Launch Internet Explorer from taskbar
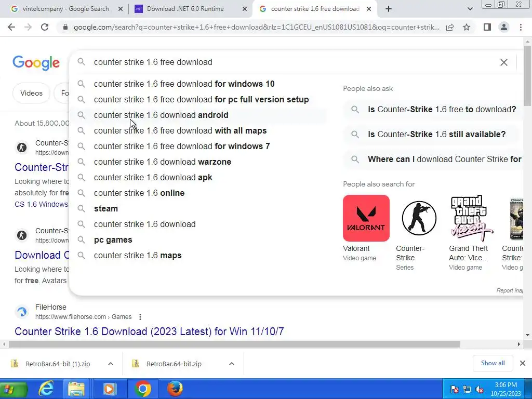 [x=46, y=389]
